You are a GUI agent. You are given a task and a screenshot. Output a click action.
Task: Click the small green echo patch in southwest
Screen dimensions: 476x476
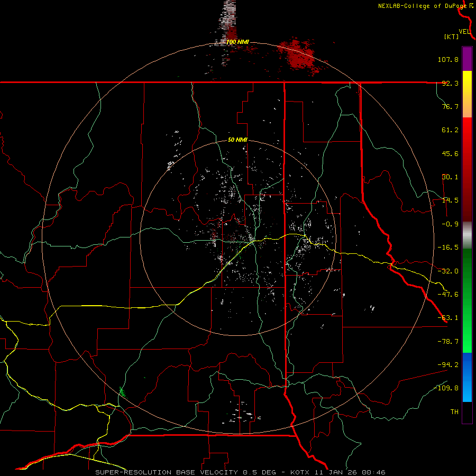coord(123,392)
